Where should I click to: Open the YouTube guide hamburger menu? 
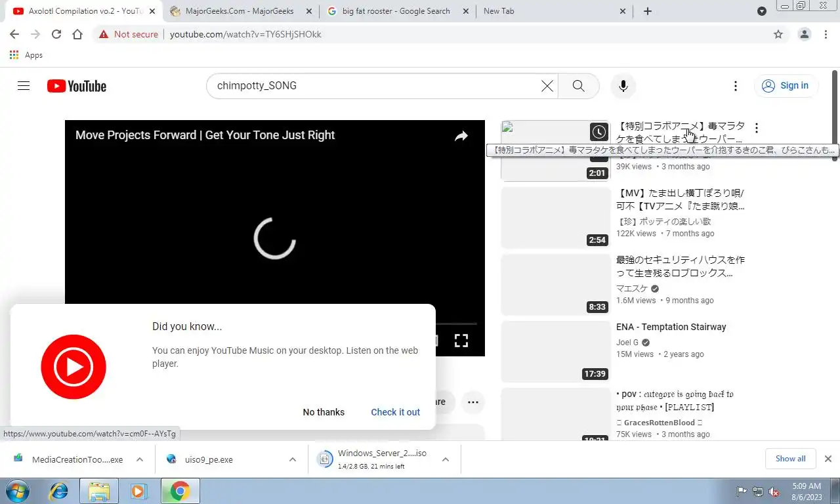(x=24, y=86)
